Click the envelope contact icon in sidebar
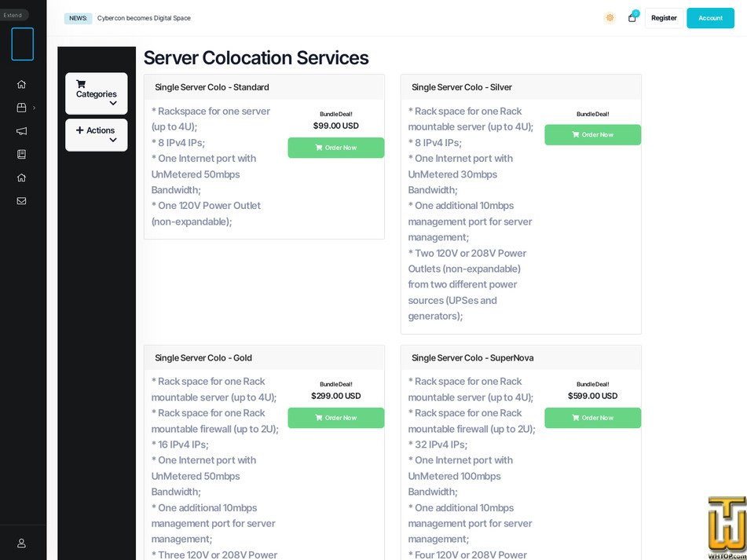The height and width of the screenshot is (560, 747). pyautogui.click(x=21, y=201)
